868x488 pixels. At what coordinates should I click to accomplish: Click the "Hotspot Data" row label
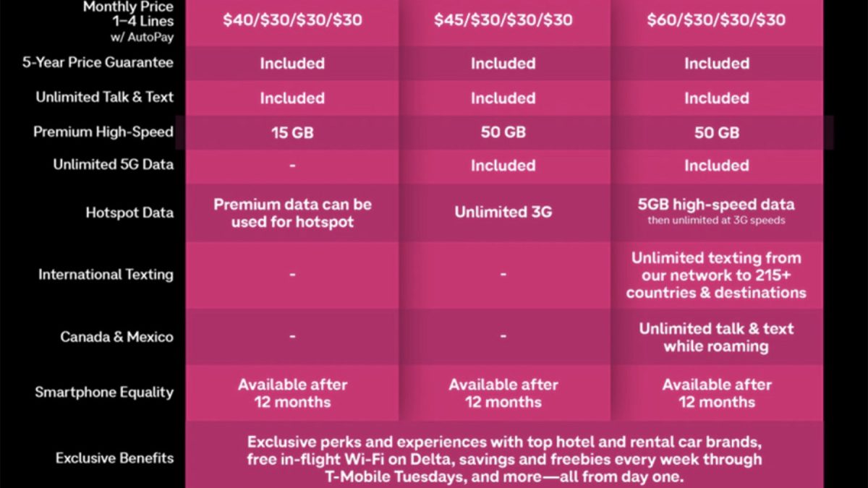[129, 213]
